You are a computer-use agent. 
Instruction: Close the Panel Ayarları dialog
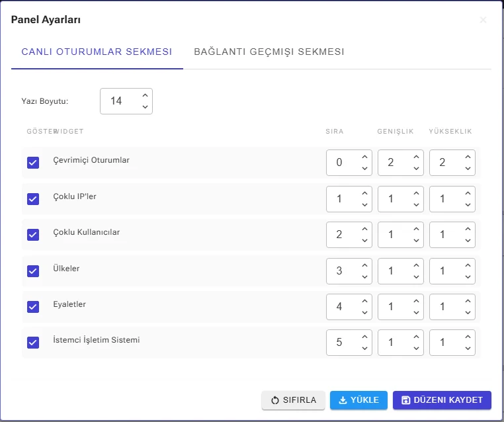pos(483,20)
